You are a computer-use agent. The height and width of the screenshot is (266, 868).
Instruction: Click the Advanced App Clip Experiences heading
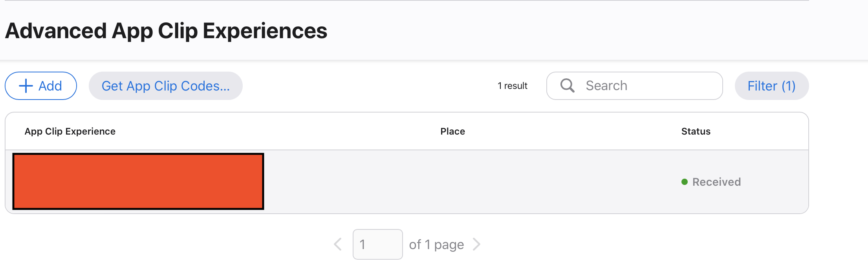[x=166, y=31]
